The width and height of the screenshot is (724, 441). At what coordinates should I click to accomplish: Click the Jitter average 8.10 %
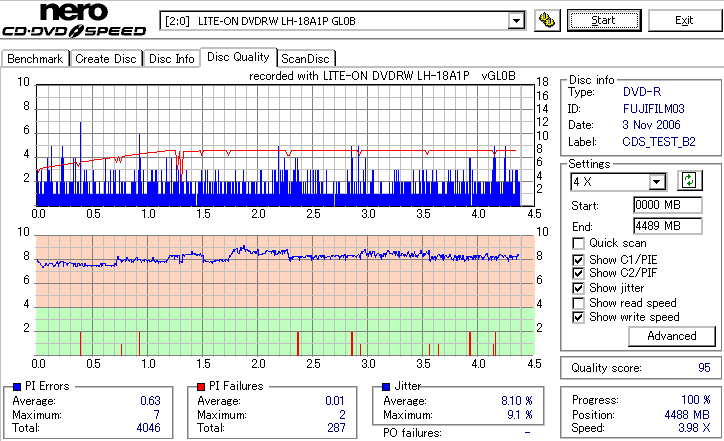(x=517, y=401)
